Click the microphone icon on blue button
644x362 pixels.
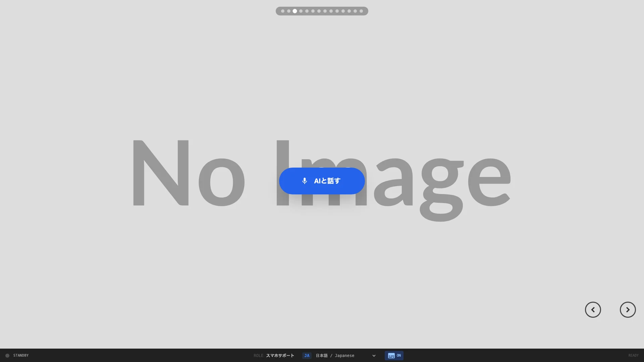click(x=305, y=181)
